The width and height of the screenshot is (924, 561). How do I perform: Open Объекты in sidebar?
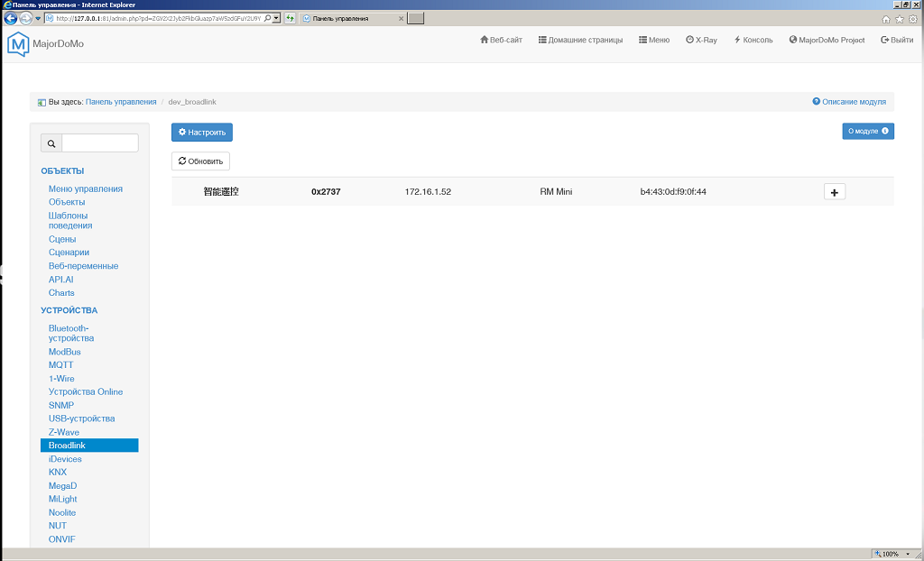(67, 202)
